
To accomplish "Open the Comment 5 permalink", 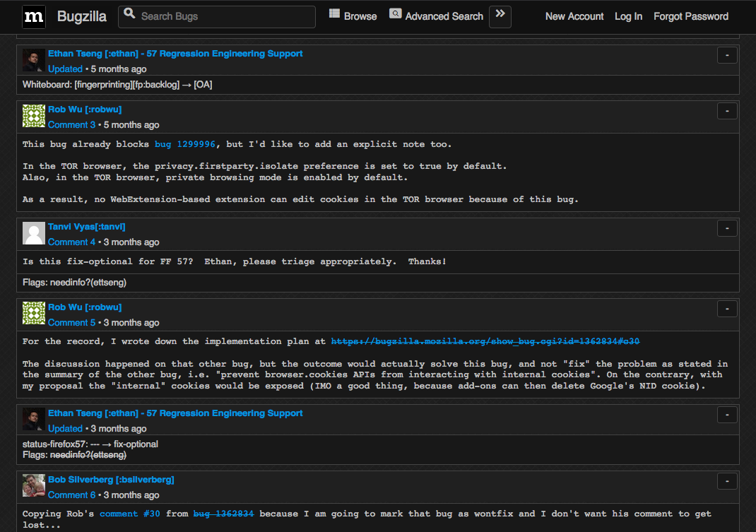I will (71, 323).
